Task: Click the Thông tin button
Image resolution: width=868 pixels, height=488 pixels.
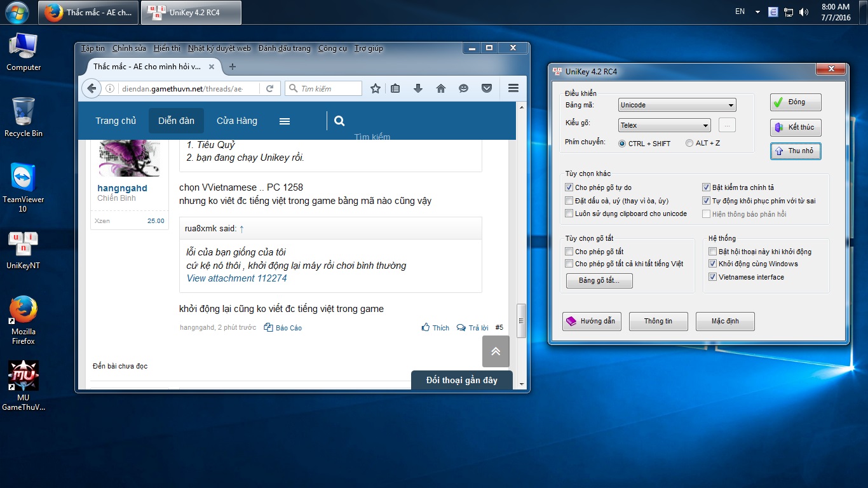Action: click(x=658, y=322)
